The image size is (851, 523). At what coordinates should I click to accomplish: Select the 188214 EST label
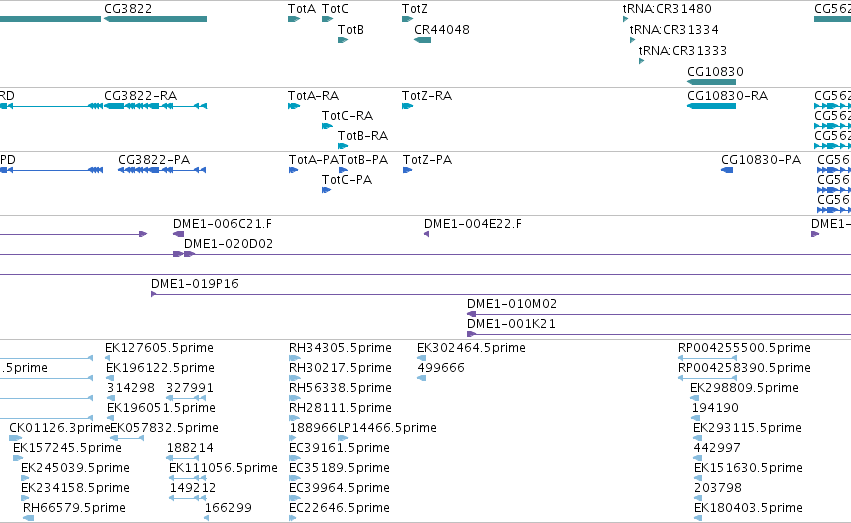[190, 448]
